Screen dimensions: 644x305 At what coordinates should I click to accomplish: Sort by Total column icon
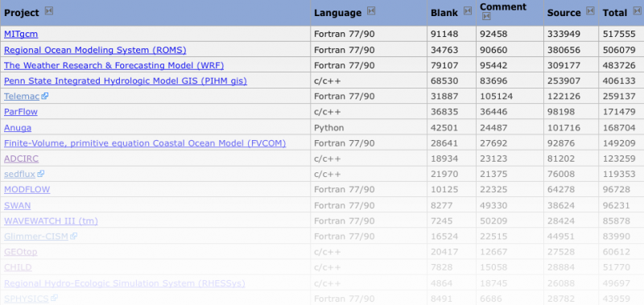point(637,11)
